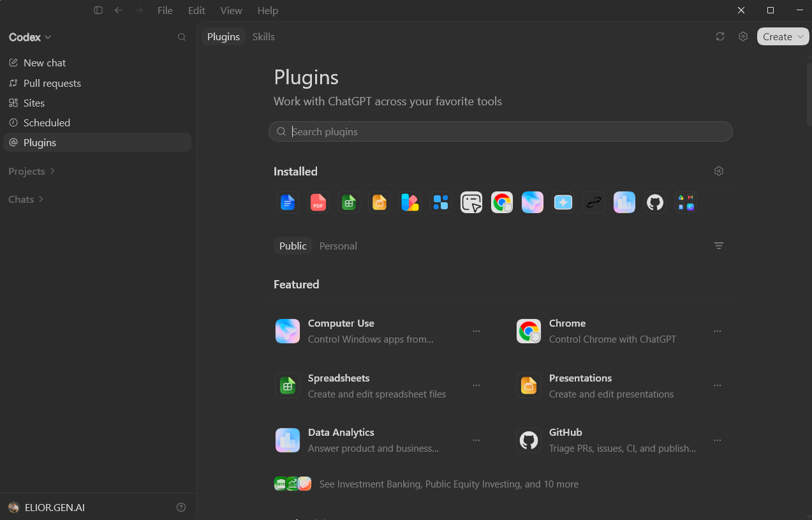The image size is (812, 520).
Task: Click the gear icon beside Installed heading
Action: pos(719,171)
